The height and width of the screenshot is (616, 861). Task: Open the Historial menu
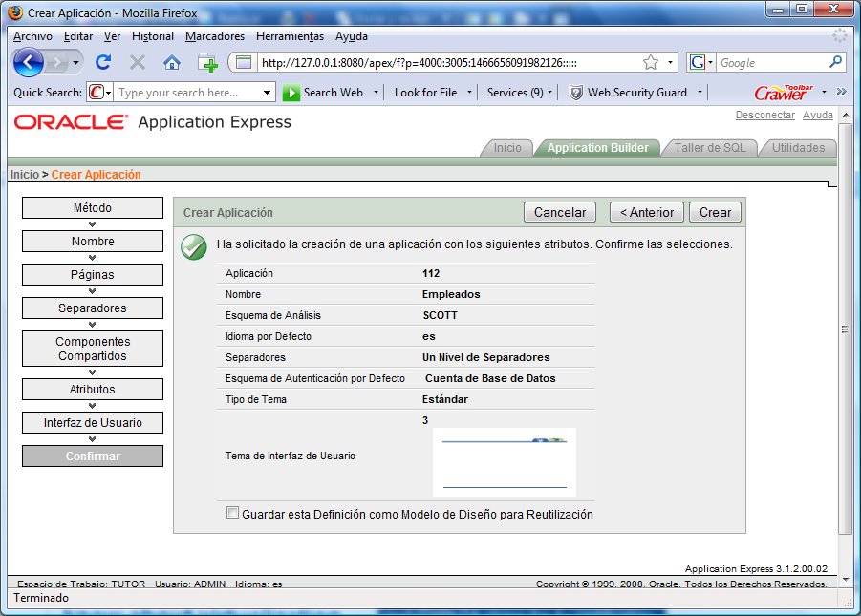click(x=153, y=36)
